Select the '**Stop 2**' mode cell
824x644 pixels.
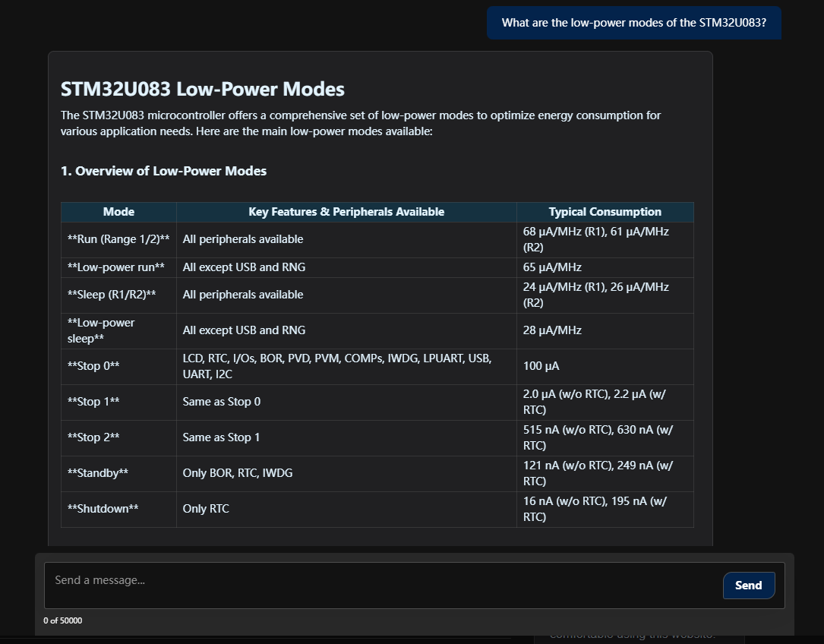coord(118,438)
